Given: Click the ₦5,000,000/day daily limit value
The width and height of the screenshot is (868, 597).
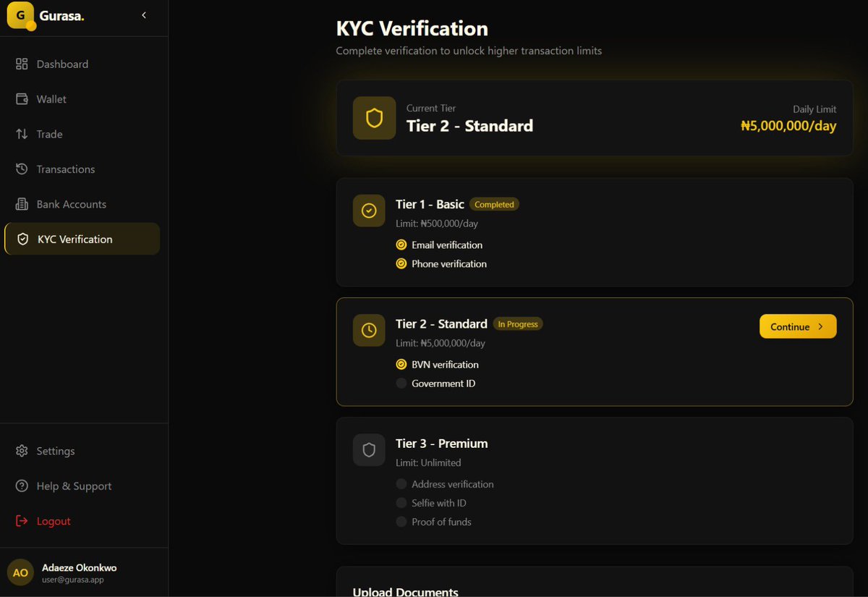Looking at the screenshot, I should 788,126.
